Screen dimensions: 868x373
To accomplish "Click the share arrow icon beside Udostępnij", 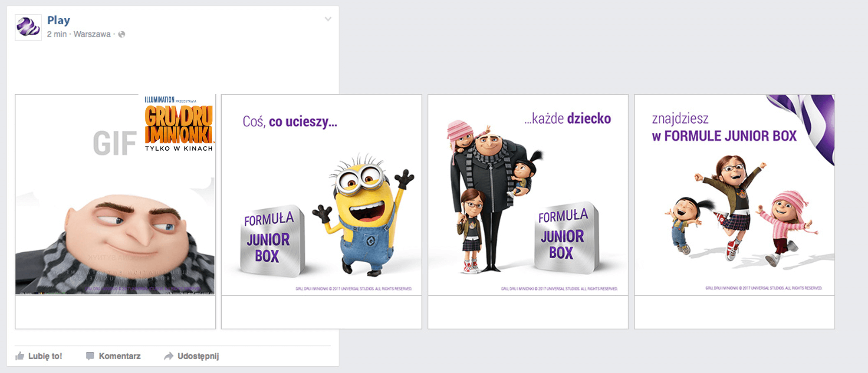I will click(168, 356).
